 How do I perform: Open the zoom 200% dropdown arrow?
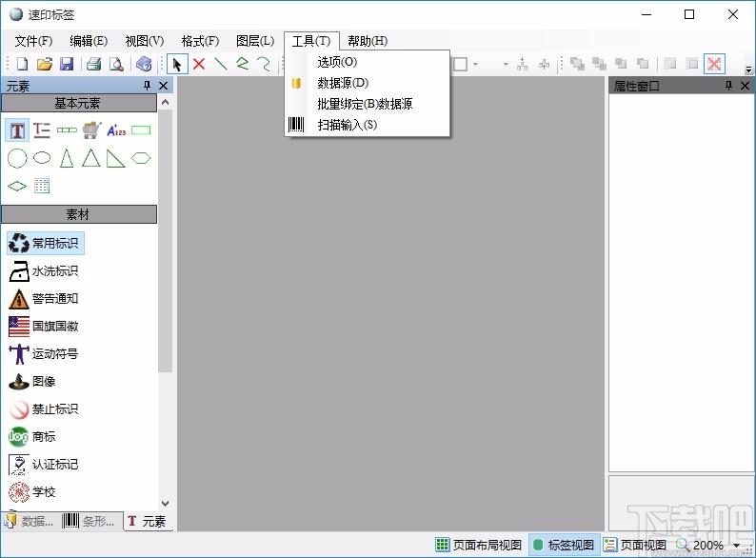tap(736, 546)
